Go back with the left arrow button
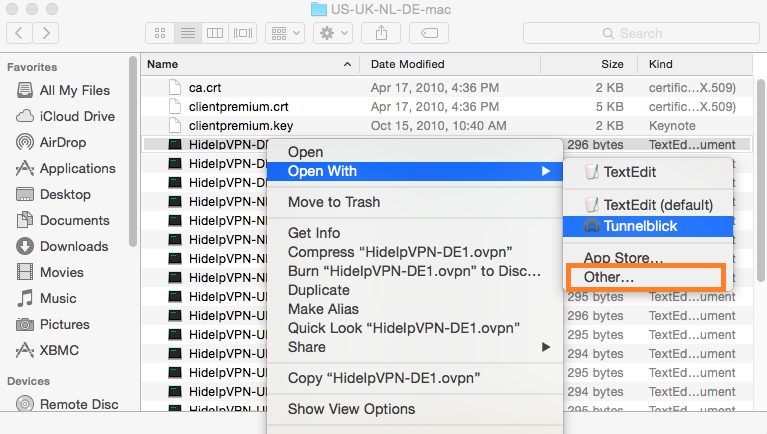767x434 pixels. pyautogui.click(x=20, y=33)
